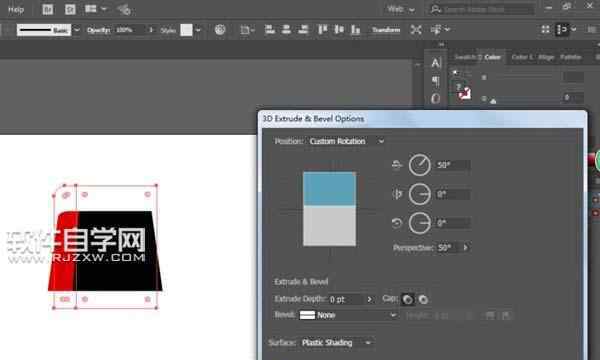Click the Style swatch in control bar
This screenshot has width=600, height=360.
[186, 30]
